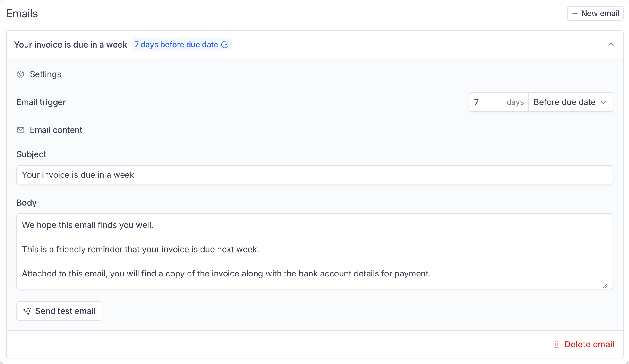Click the paper plane send icon
The image size is (629, 364).
point(27,311)
